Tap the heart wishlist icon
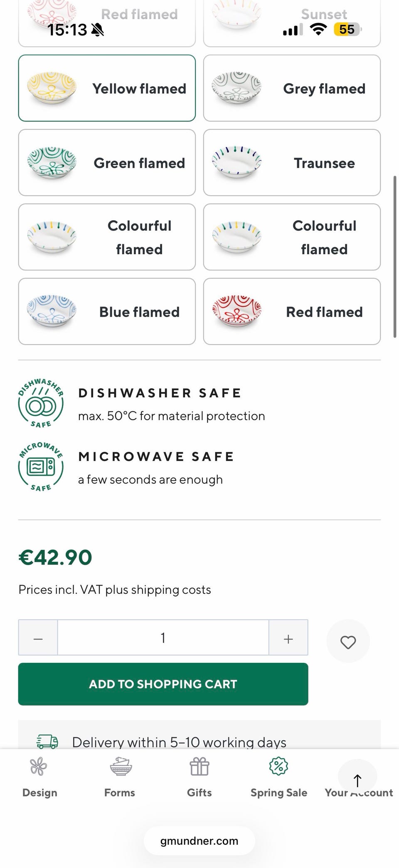The width and height of the screenshot is (399, 868). [x=348, y=642]
